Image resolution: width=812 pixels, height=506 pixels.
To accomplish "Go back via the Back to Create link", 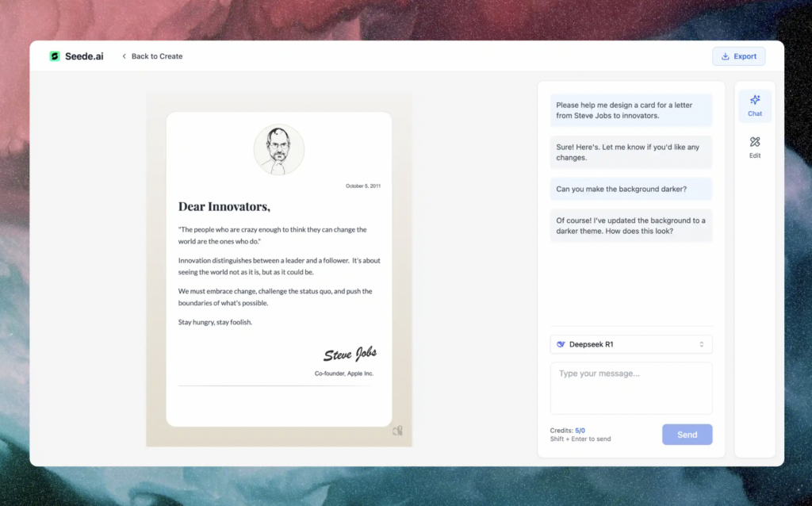I will click(156, 56).
